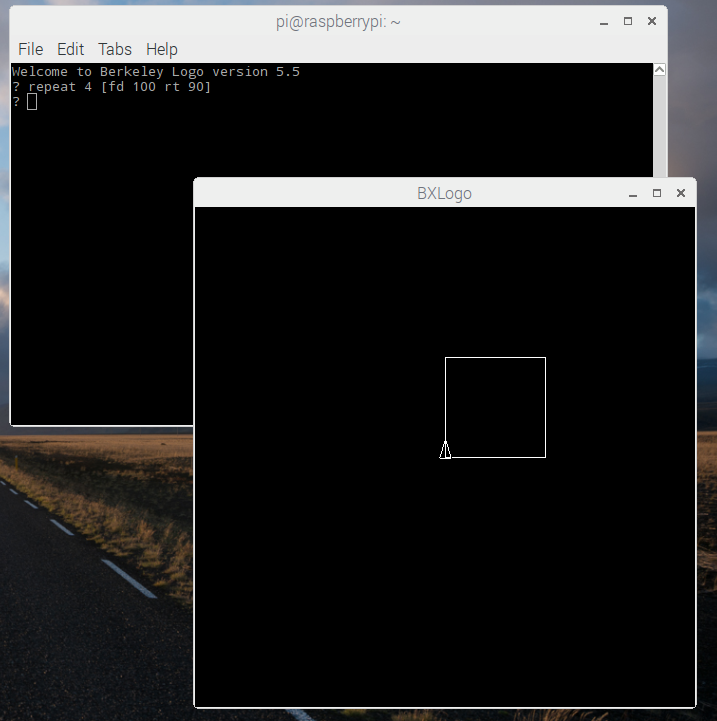This screenshot has height=721, width=717.
Task: Open the Tabs menu
Action: click(115, 49)
